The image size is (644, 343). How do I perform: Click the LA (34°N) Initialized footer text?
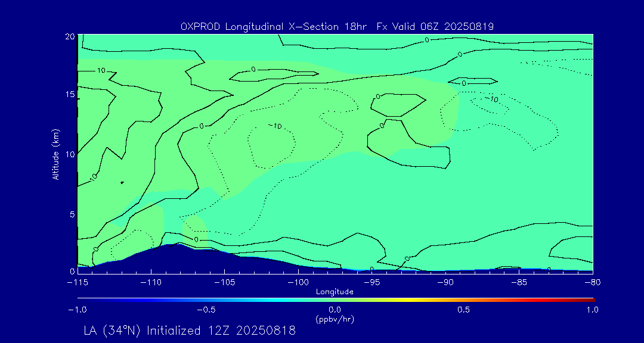point(190,330)
